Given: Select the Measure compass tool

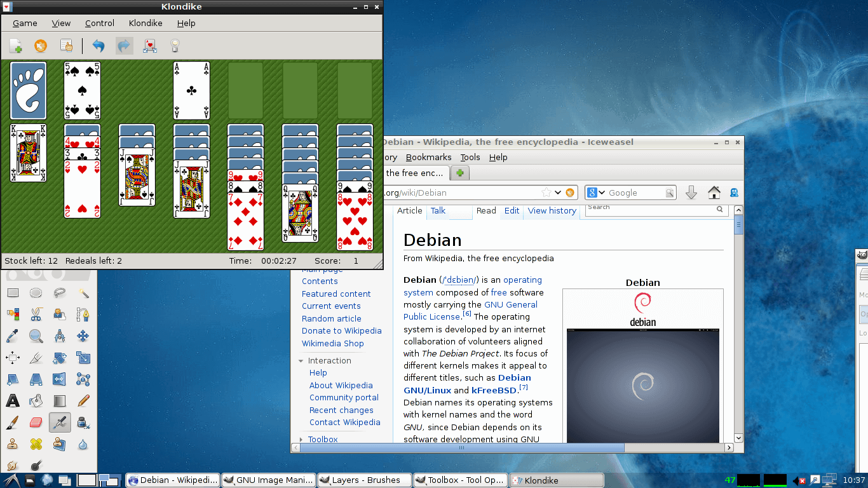Looking at the screenshot, I should (60, 335).
